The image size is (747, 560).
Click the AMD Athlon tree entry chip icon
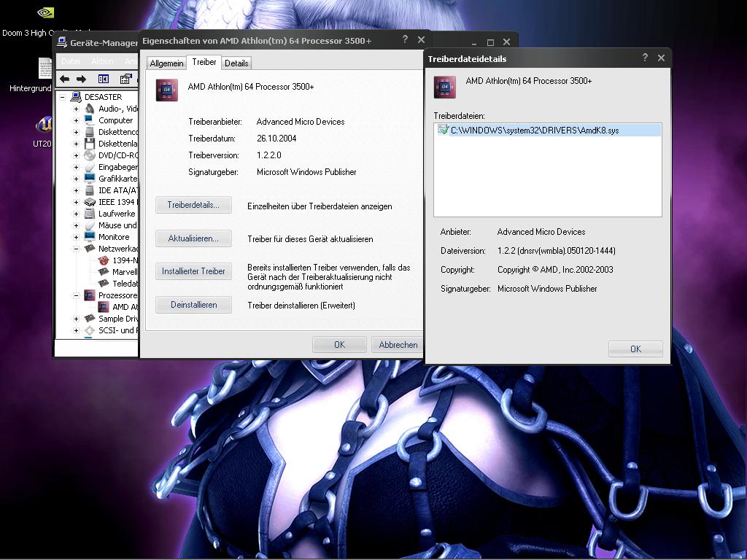pyautogui.click(x=104, y=307)
